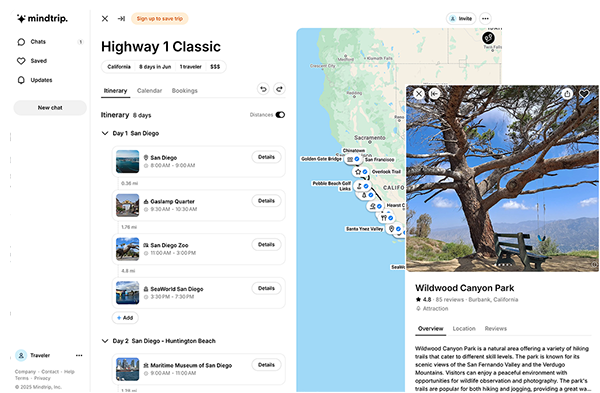600x393 pixels.
Task: Click the Wildwood Canyon Park photo
Action: coord(502,178)
